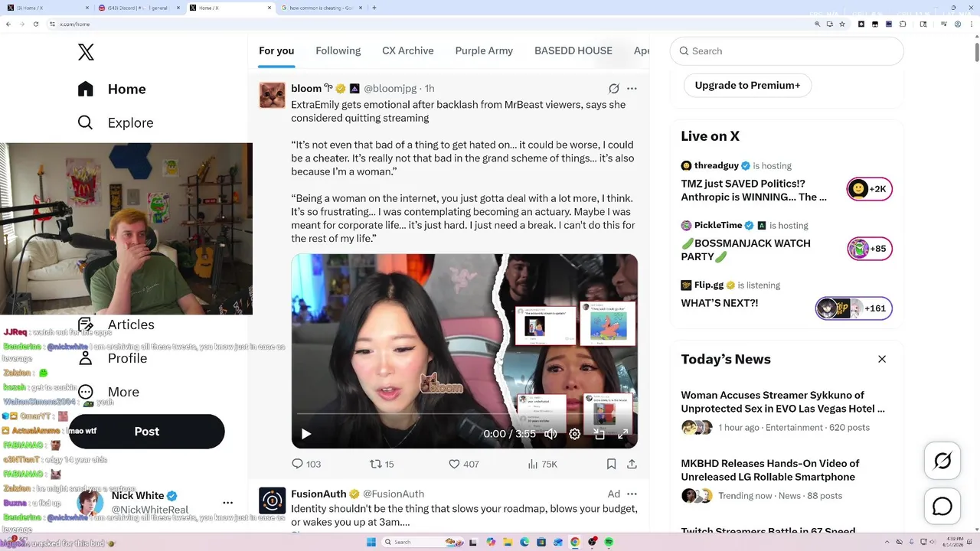Open video settings gear
The image size is (980, 551).
575,434
